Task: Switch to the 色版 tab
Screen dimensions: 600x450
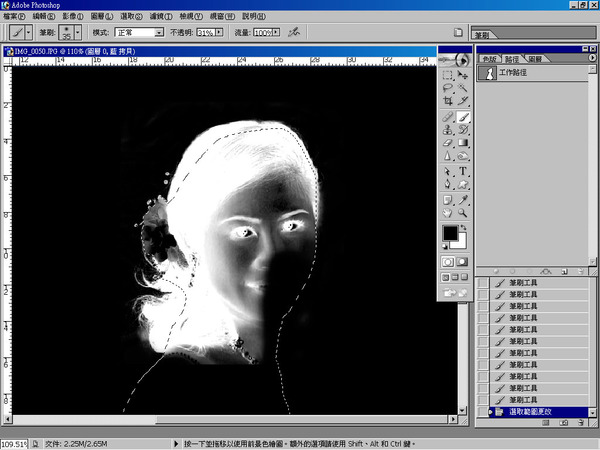Action: click(489, 59)
